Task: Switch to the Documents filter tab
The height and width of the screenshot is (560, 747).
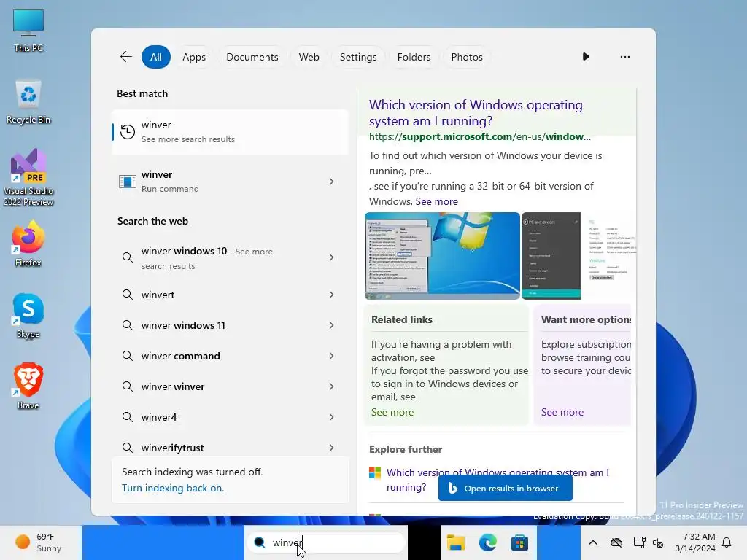Action: [252, 57]
